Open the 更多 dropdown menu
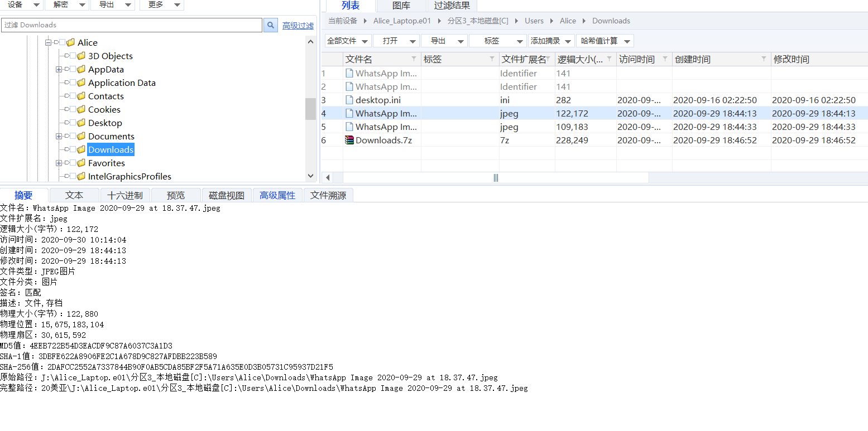This screenshot has height=431, width=868. pos(162,4)
